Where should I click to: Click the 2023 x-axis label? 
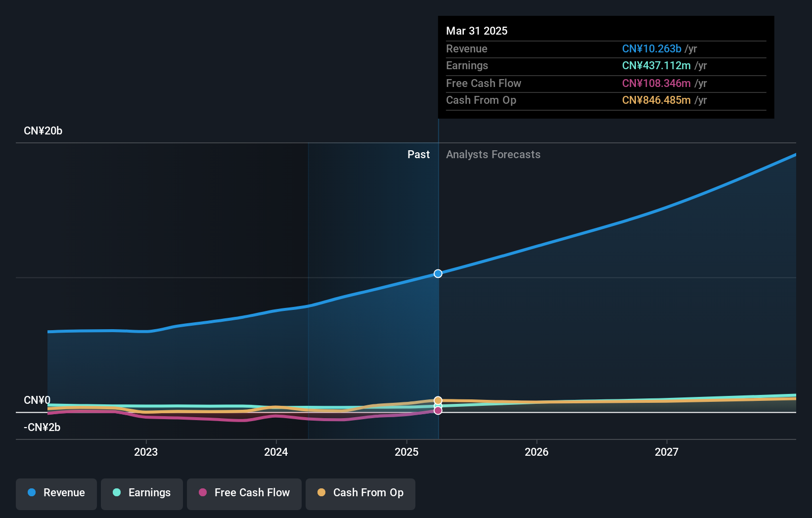pos(146,452)
